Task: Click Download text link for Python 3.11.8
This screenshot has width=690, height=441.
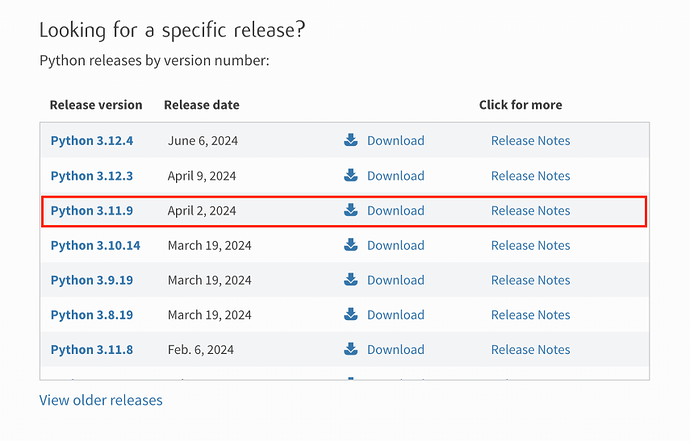Action: coord(396,349)
